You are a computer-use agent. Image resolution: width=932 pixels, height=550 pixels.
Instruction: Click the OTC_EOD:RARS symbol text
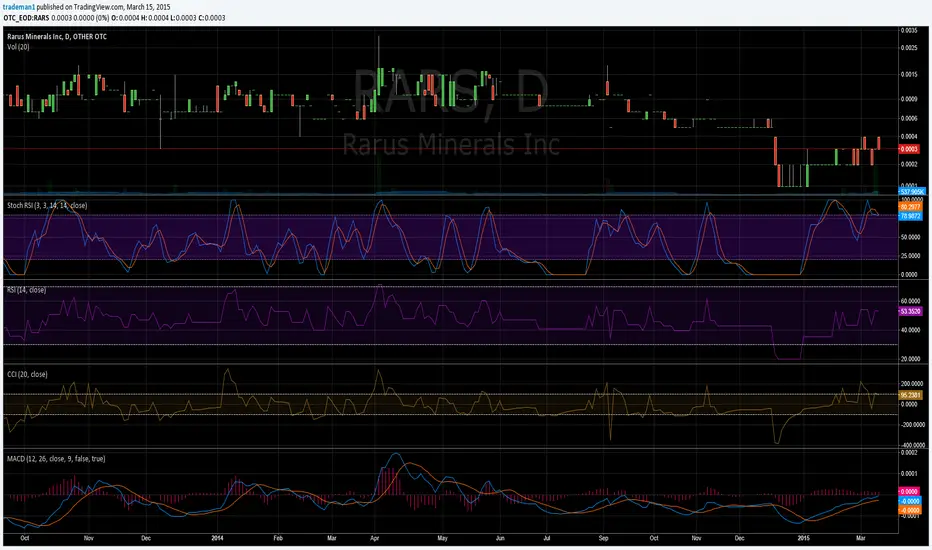[27, 18]
